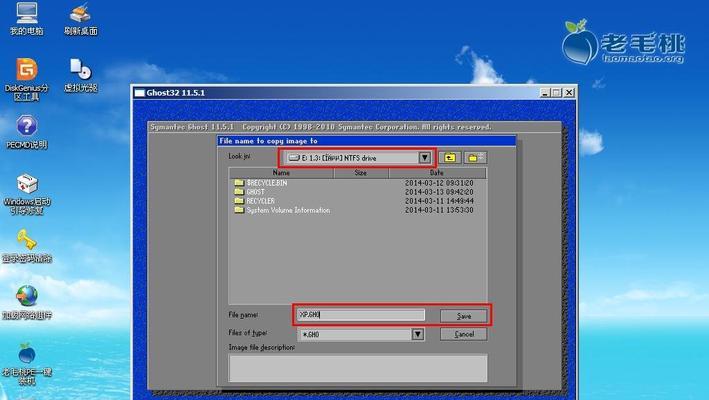Open DiskGenius分区工具 on the desktop
The height and width of the screenshot is (400, 709).
click(27, 79)
